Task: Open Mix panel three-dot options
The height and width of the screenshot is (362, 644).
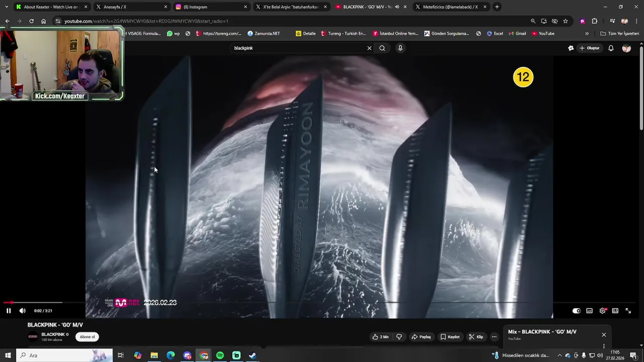Action: point(604,346)
